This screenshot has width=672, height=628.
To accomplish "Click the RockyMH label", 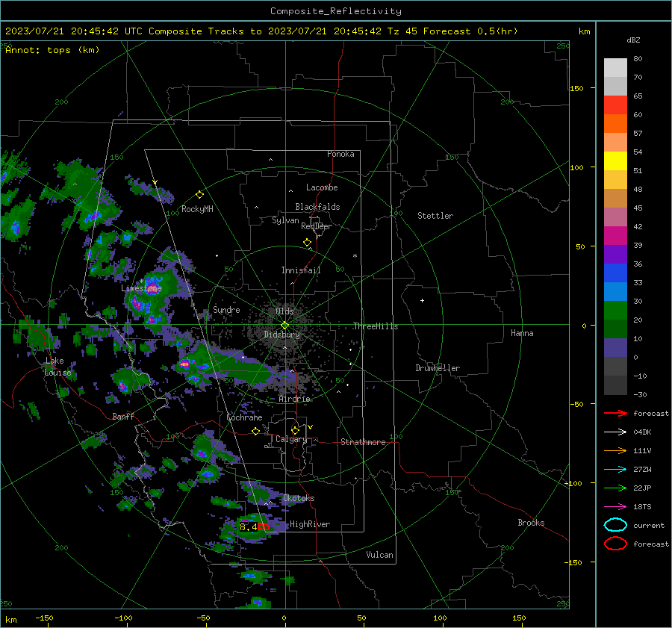I will coord(197,209).
